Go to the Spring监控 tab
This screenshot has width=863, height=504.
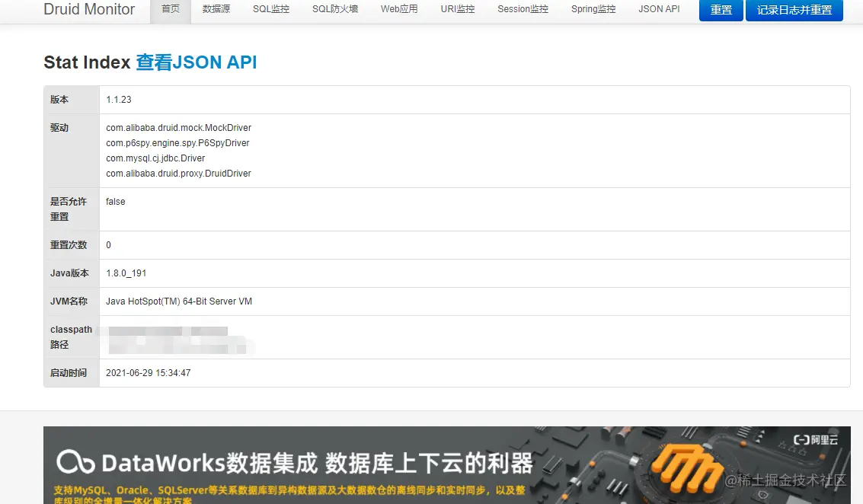pos(593,9)
